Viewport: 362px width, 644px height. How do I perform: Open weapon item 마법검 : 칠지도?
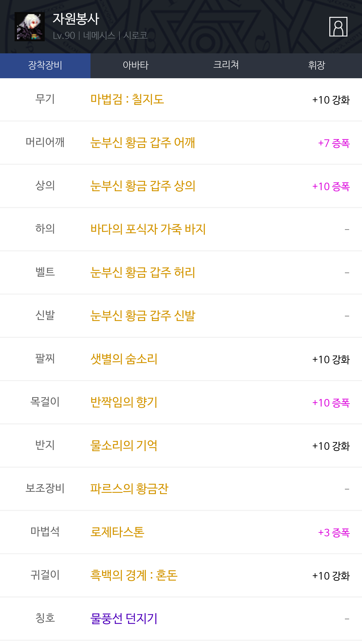[x=127, y=99]
